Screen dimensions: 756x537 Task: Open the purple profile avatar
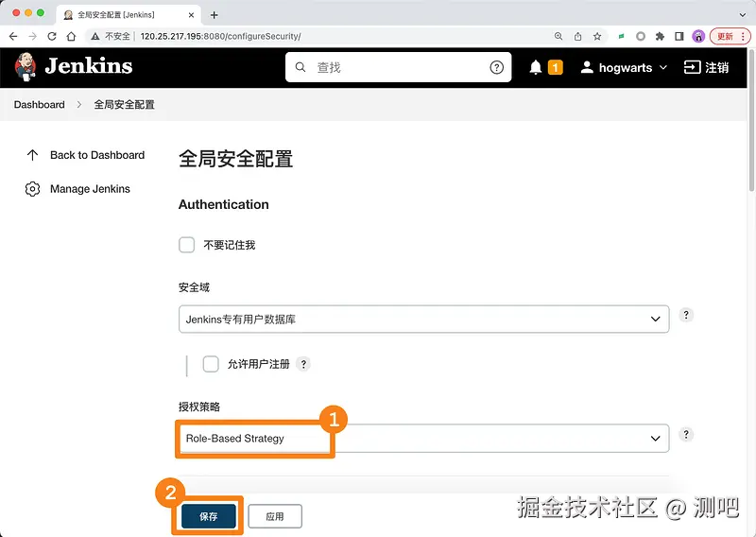click(698, 36)
